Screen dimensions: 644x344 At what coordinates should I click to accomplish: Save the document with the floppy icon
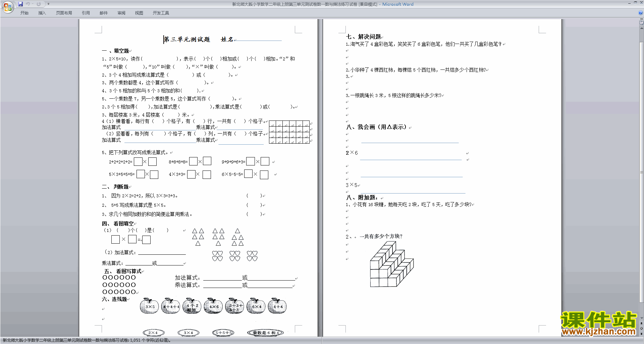click(x=20, y=4)
